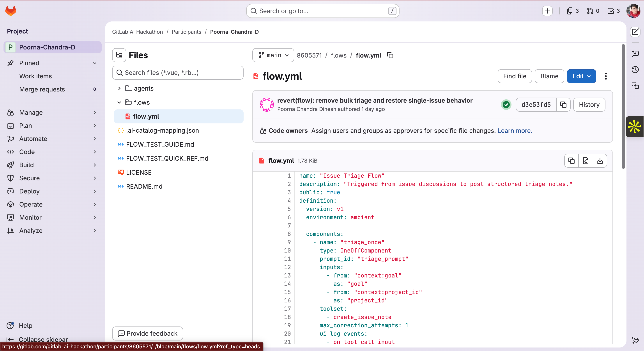
Task: Open the Edit dropdown button
Action: (581, 76)
